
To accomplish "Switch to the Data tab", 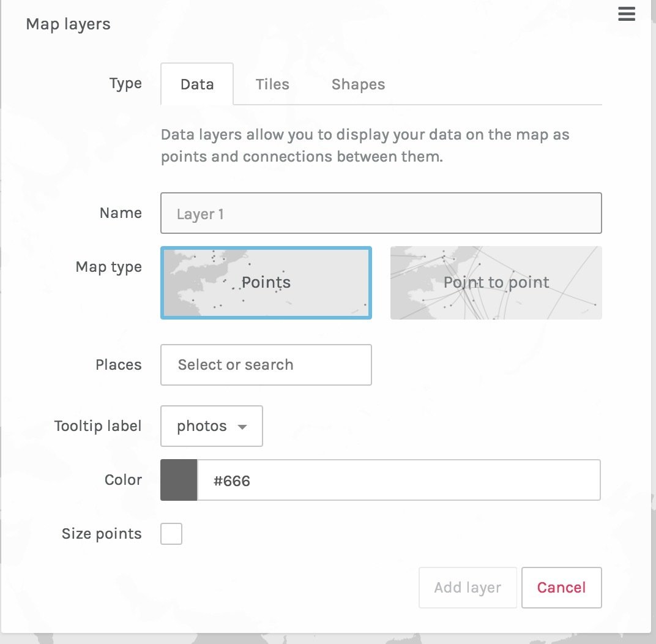I will [197, 84].
